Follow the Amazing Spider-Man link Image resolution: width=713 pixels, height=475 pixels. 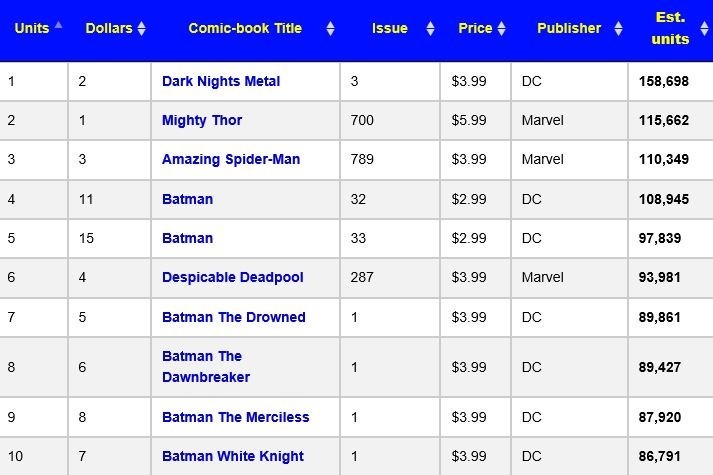click(x=231, y=159)
